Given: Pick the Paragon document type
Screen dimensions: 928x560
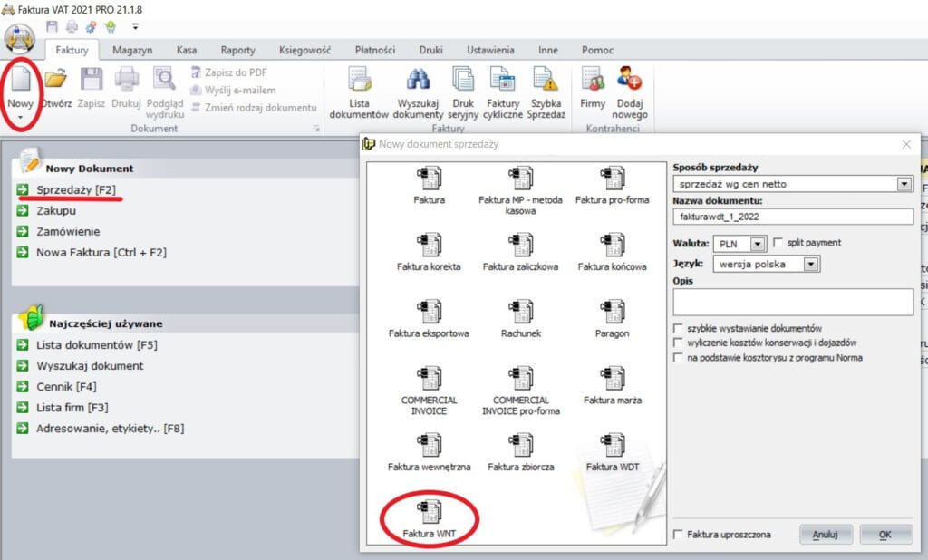Looking at the screenshot, I should coord(612,311).
